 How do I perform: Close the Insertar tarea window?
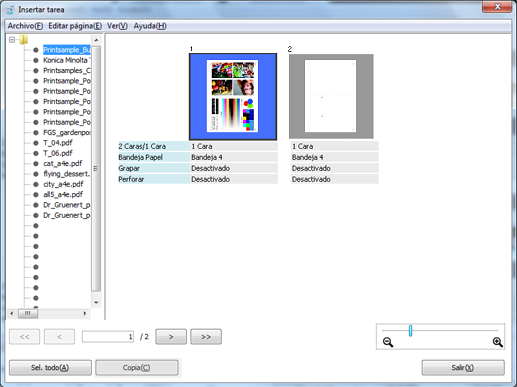[x=497, y=7]
